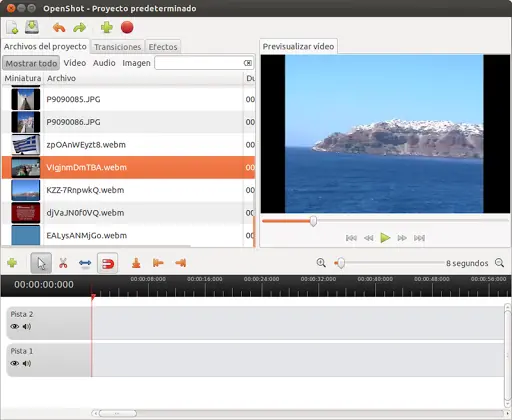Select the arrow pointer tool

tap(41, 263)
